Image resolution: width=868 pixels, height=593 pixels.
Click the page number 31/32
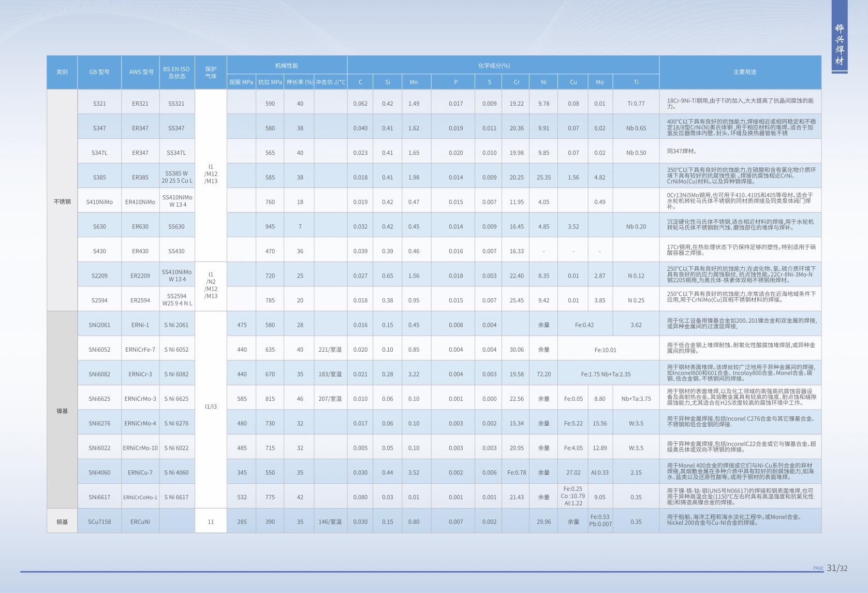[x=837, y=568]
